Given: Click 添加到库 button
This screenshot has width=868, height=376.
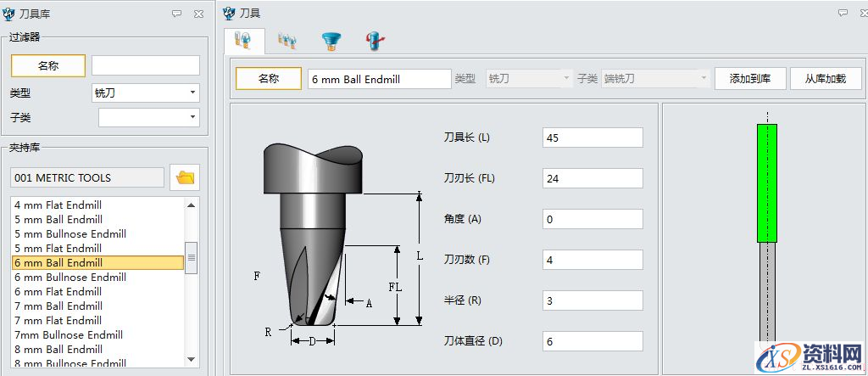Looking at the screenshot, I should point(750,78).
